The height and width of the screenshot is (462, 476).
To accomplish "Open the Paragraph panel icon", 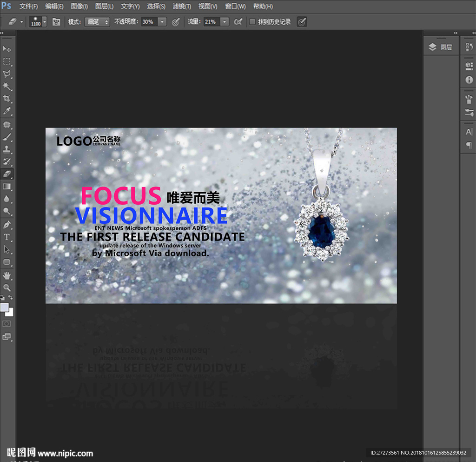I will [x=469, y=145].
